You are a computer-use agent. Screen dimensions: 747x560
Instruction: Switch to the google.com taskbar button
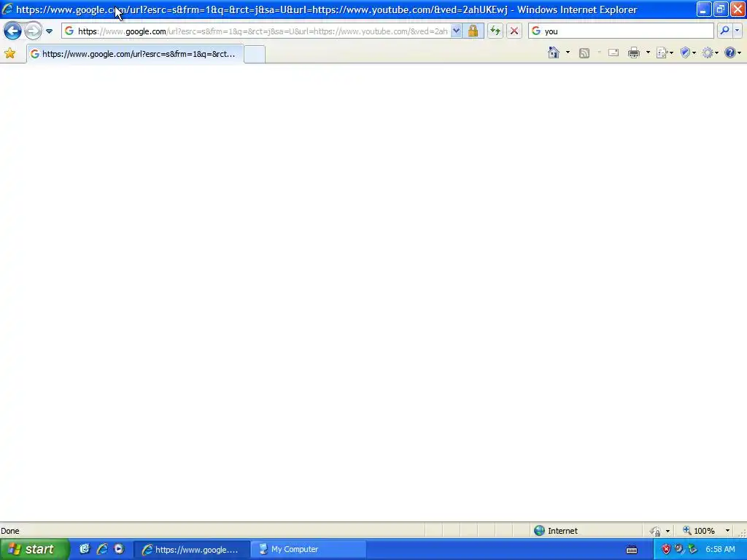coord(192,550)
